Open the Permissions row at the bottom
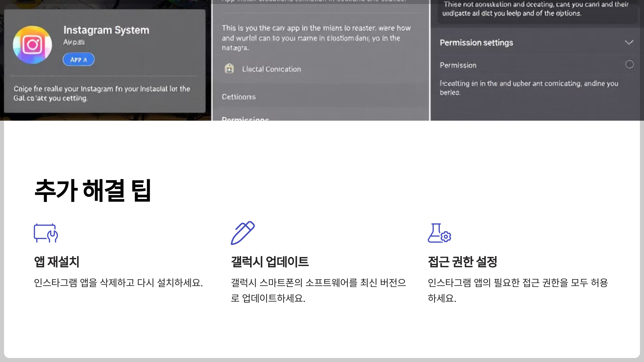Image resolution: width=644 pixels, height=362 pixels. pyautogui.click(x=245, y=118)
